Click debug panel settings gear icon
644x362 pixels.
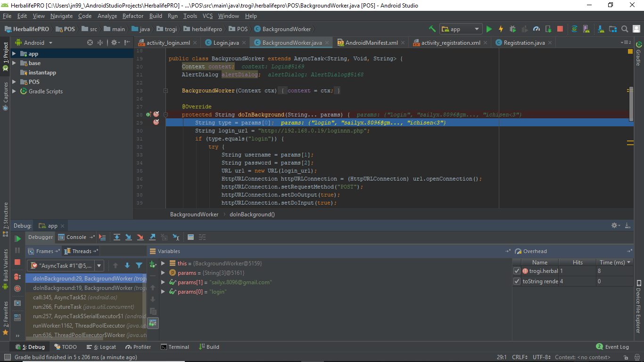(x=616, y=226)
